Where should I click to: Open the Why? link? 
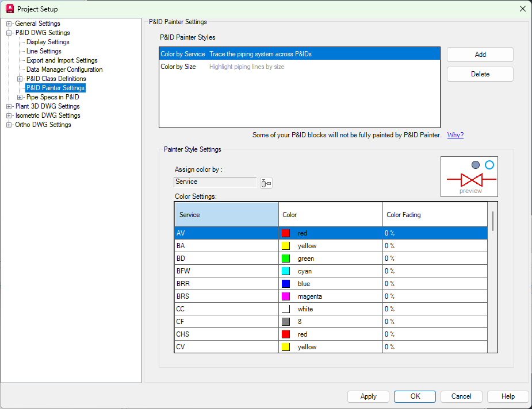pyautogui.click(x=456, y=135)
